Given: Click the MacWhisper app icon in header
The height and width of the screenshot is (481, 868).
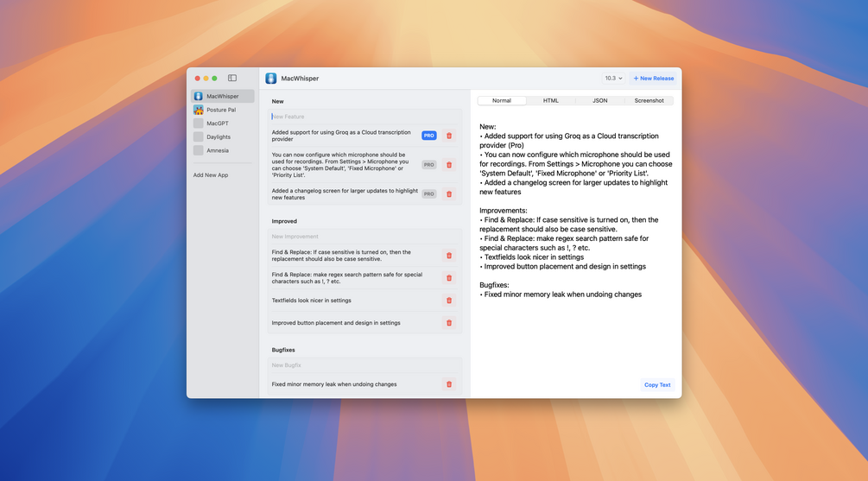Looking at the screenshot, I should (270, 79).
